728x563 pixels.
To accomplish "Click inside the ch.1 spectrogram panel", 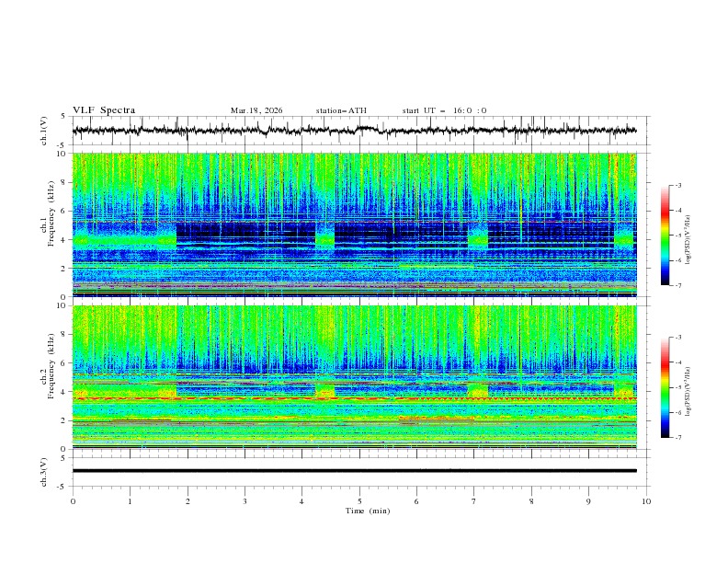I will [x=354, y=224].
